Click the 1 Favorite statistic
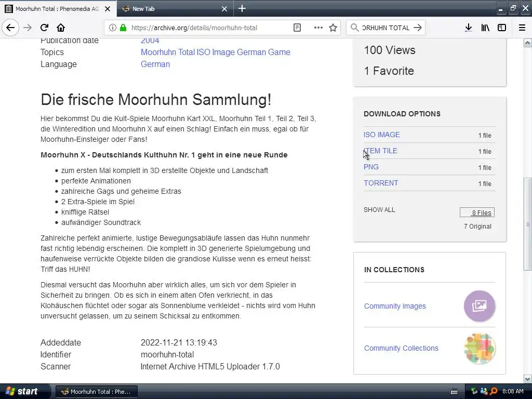This screenshot has height=399, width=532. [x=389, y=71]
